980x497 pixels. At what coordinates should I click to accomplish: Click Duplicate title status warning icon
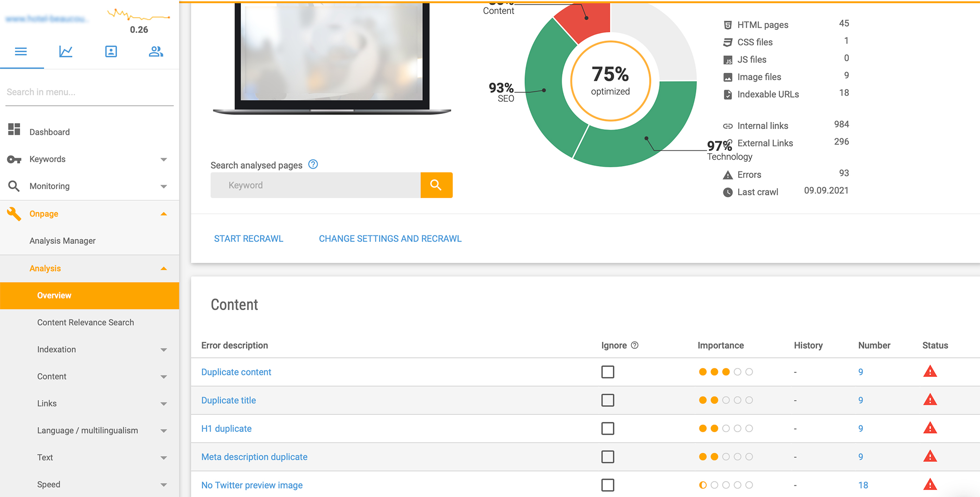930,400
